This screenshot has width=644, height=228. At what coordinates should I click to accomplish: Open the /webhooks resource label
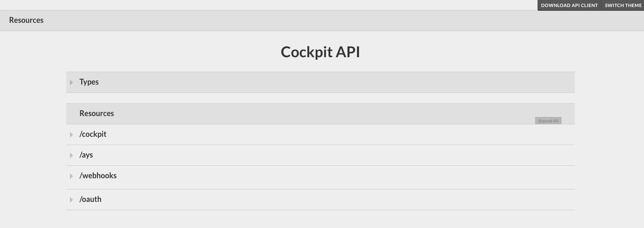pos(98,176)
